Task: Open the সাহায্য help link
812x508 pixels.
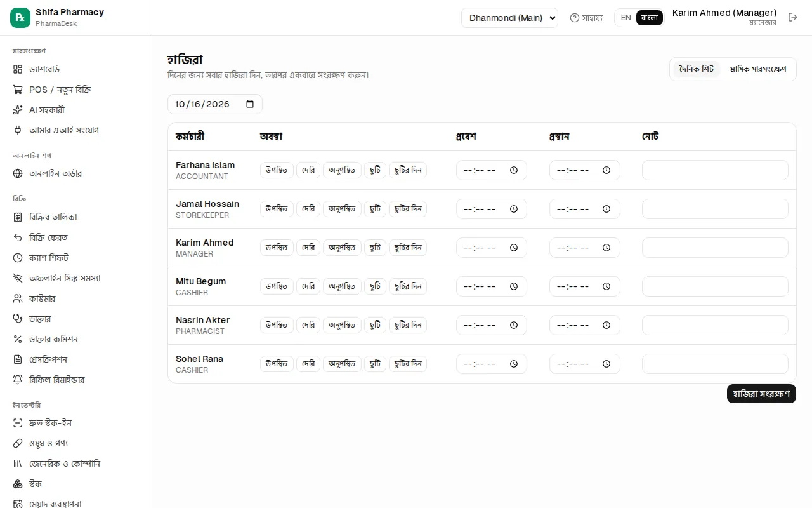Action: coord(586,18)
